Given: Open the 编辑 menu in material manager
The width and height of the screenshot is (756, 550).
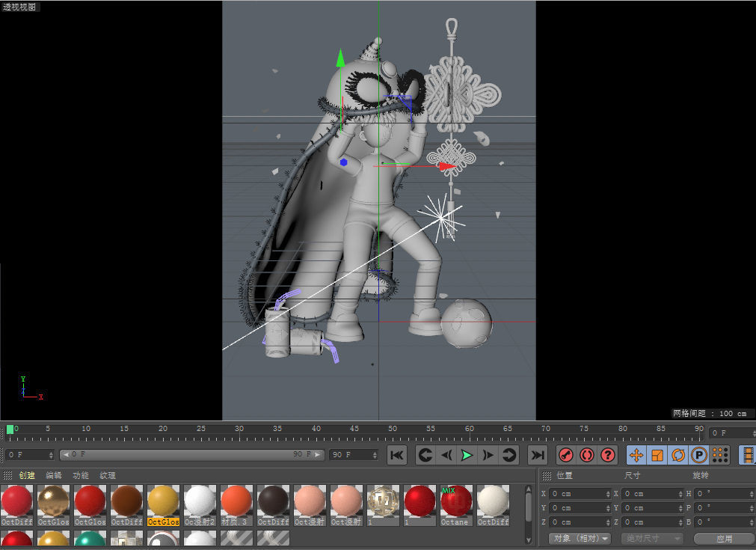Looking at the screenshot, I should point(54,475).
